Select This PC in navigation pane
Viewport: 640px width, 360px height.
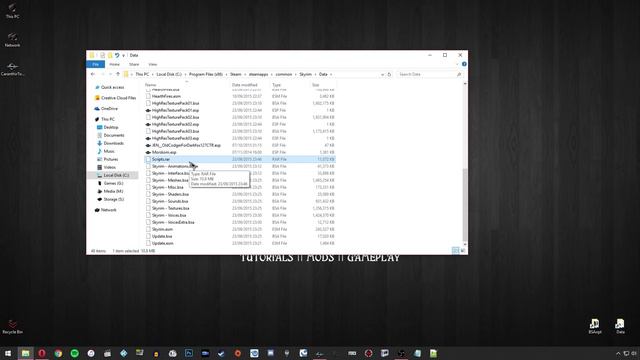108,119
